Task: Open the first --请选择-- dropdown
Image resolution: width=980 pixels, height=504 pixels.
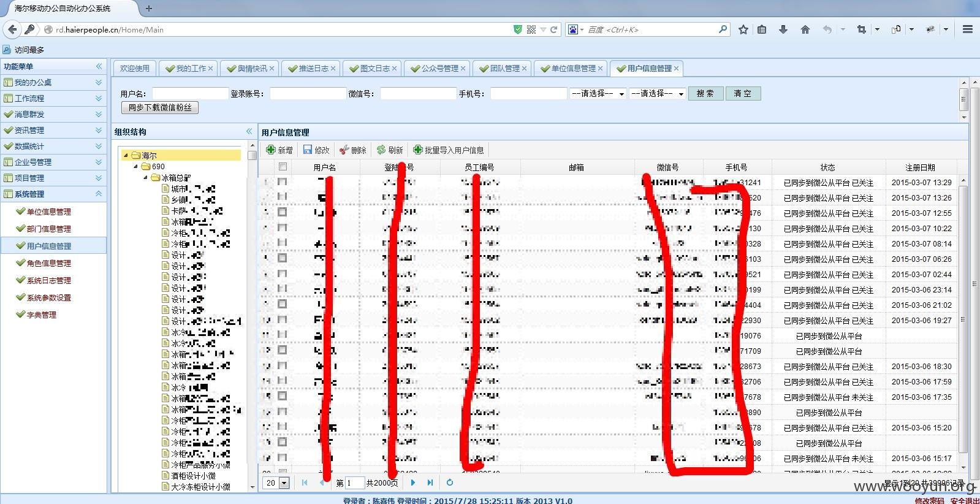Action: (x=598, y=93)
